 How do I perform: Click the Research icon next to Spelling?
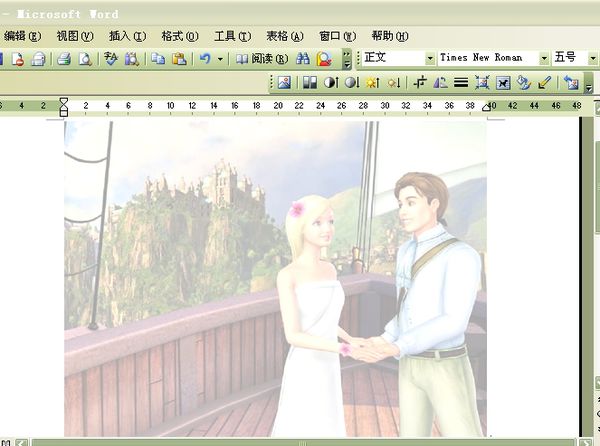click(132, 59)
